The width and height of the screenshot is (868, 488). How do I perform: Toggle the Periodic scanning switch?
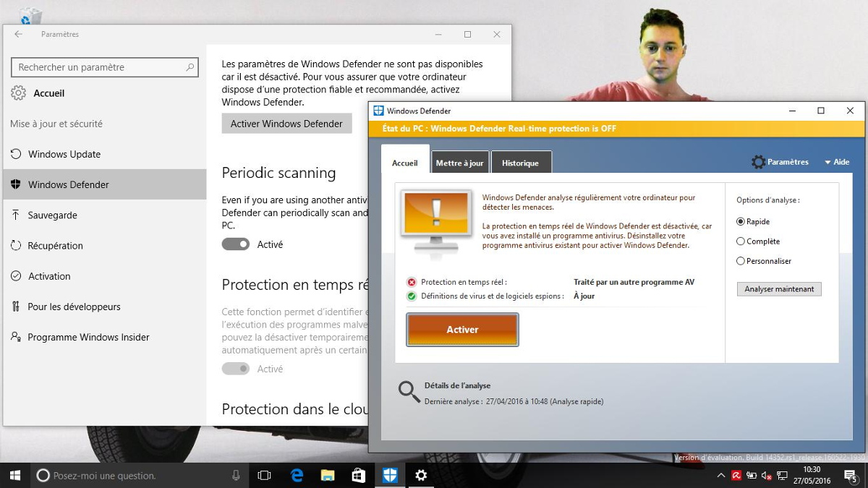coord(236,244)
